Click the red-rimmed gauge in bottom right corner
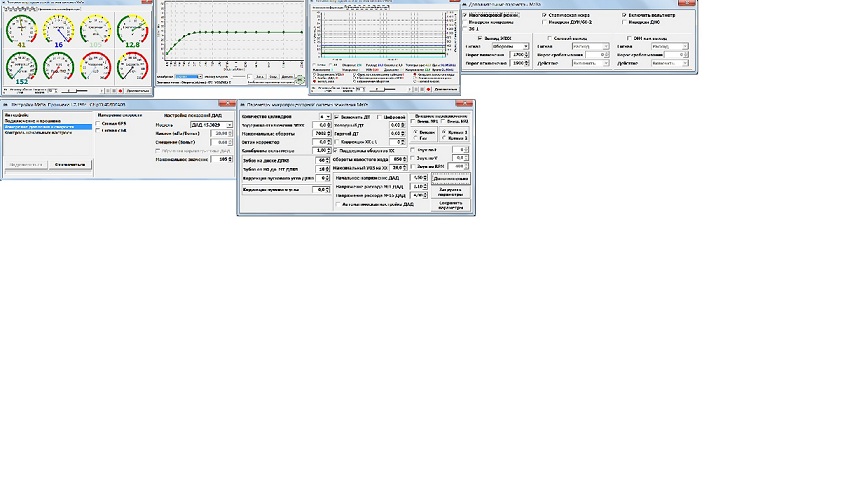 point(132,68)
